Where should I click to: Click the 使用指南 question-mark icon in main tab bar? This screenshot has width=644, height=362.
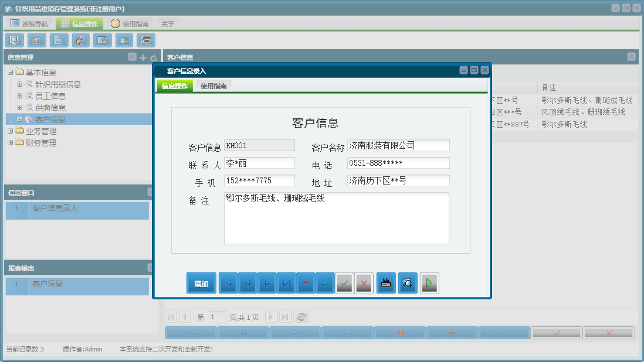point(116,23)
